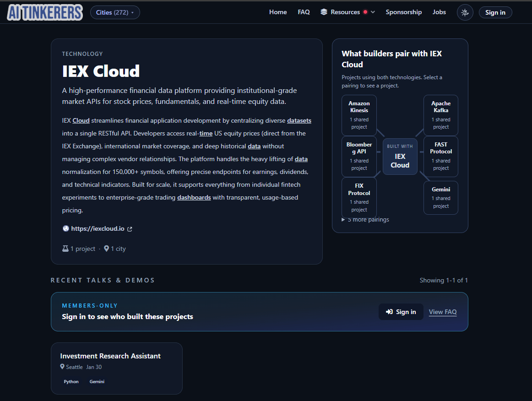Go to the Home nav item
The height and width of the screenshot is (401, 532).
click(x=278, y=12)
